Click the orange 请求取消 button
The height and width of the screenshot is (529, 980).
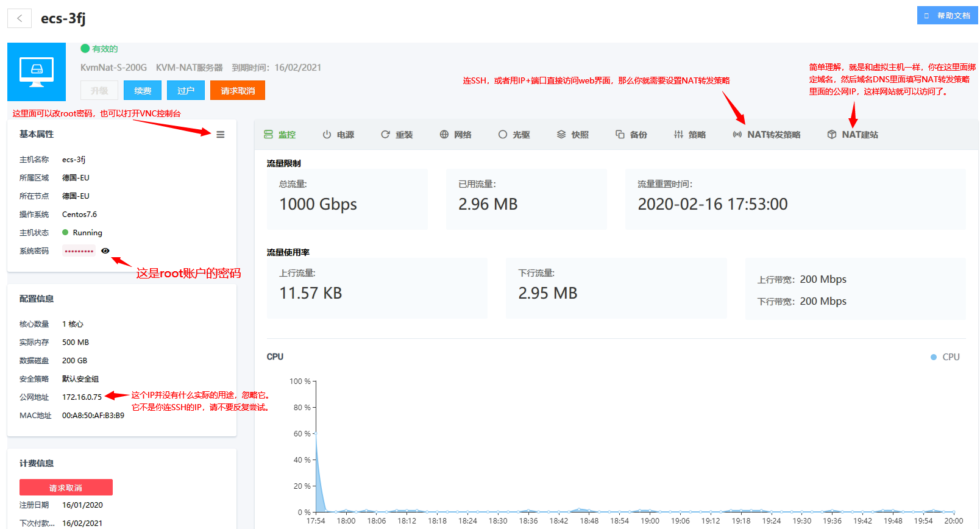tap(238, 90)
